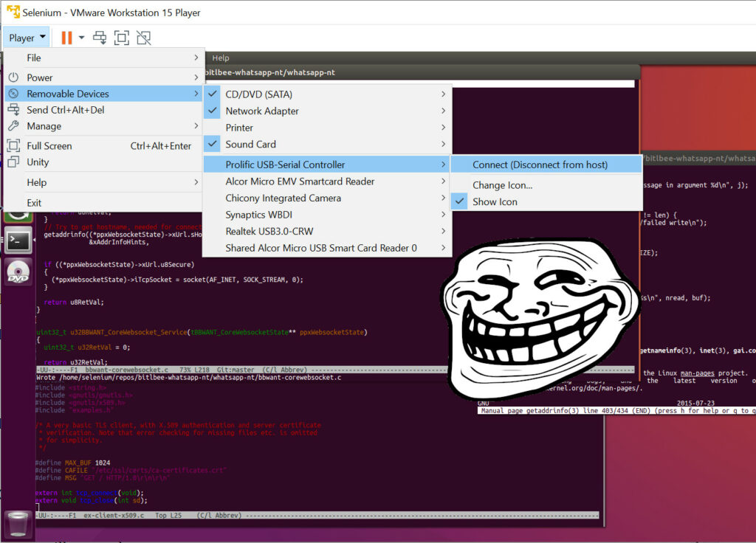Screen dimensions: 756x543
Task: Select Prolific USB-Serial Controller device
Action: click(327, 165)
